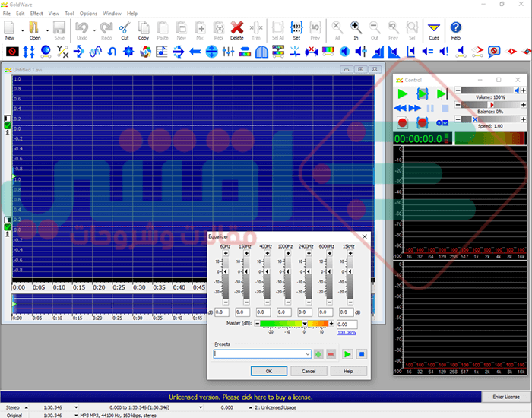The image size is (532, 418).
Task: Click the Volume slider in the Control window
Action: 490,90
